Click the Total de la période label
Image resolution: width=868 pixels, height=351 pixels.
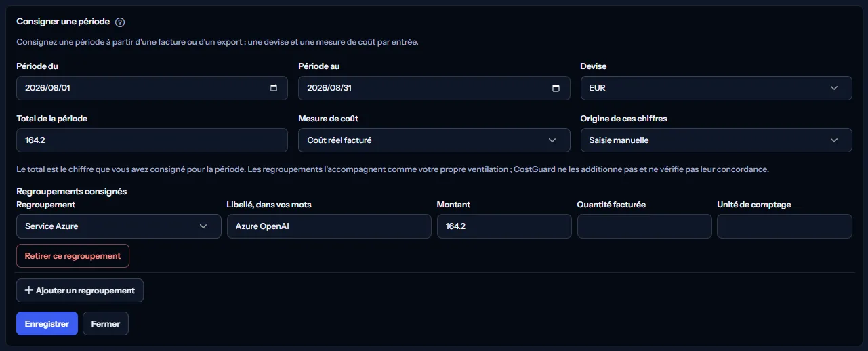(x=52, y=119)
